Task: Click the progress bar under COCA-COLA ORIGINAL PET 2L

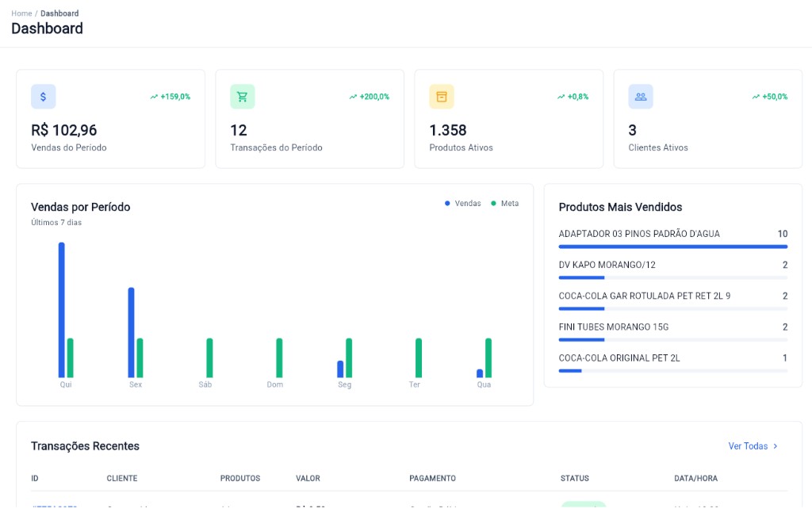Action: (x=673, y=371)
